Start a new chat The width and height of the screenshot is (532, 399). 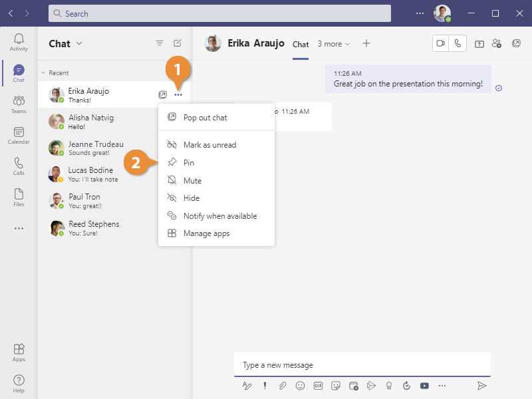pos(177,43)
